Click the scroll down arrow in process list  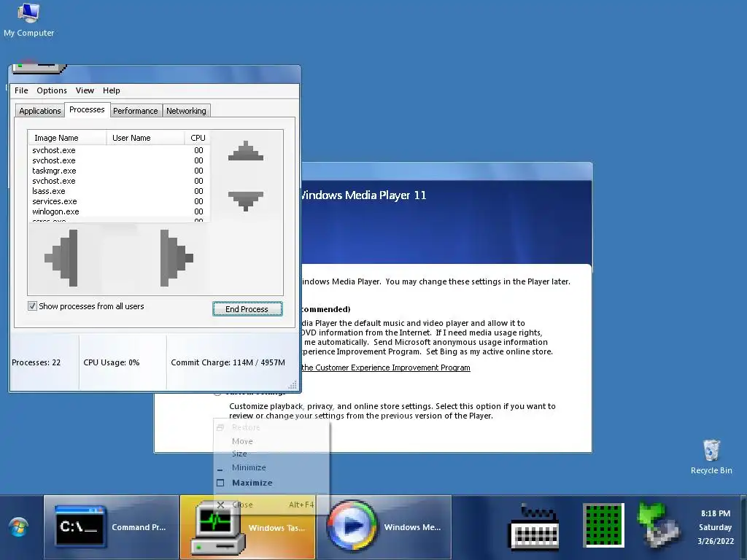pos(246,201)
